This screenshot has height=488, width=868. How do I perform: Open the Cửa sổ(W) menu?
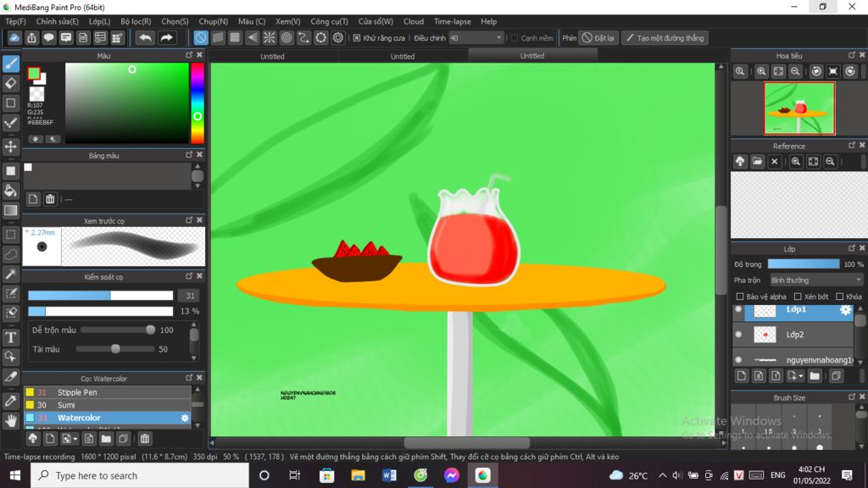[376, 21]
